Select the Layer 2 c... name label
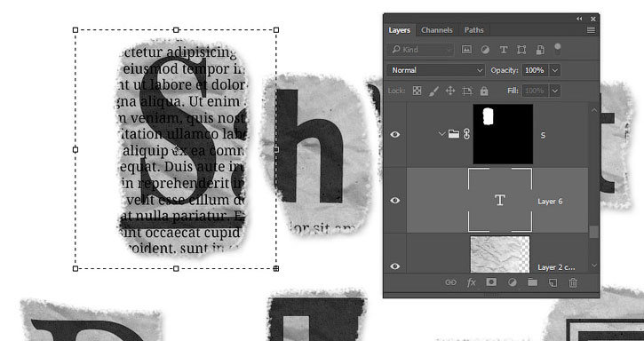 556,267
